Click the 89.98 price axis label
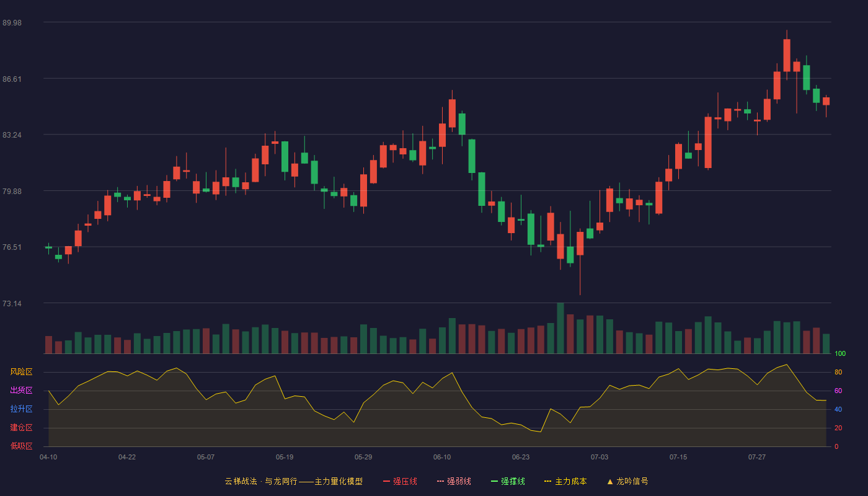This screenshot has width=868, height=496. click(12, 23)
